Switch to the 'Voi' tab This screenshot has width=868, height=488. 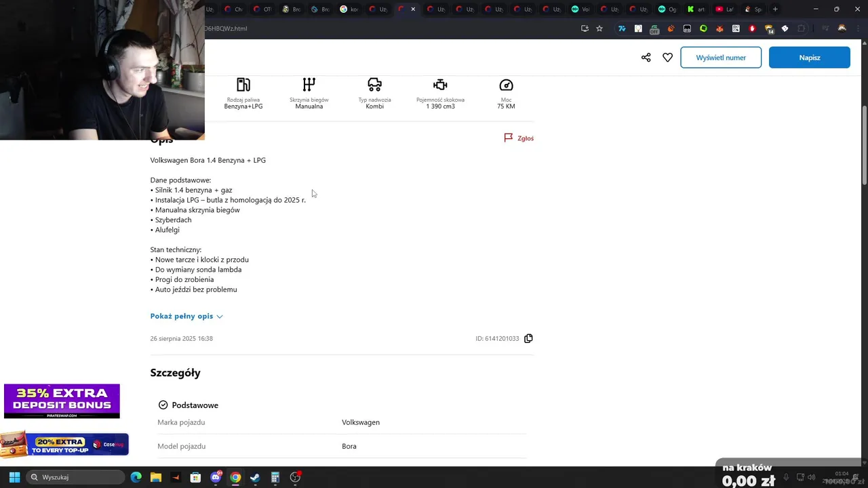(x=580, y=9)
